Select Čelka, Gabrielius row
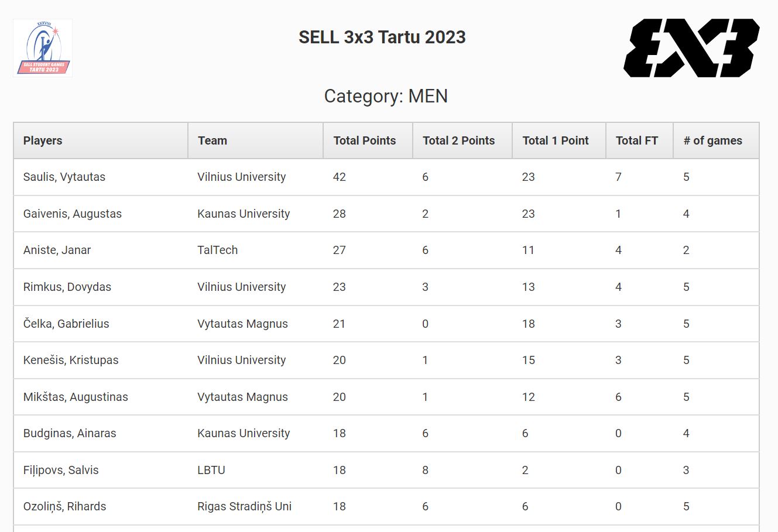The image size is (778, 532). (x=66, y=324)
